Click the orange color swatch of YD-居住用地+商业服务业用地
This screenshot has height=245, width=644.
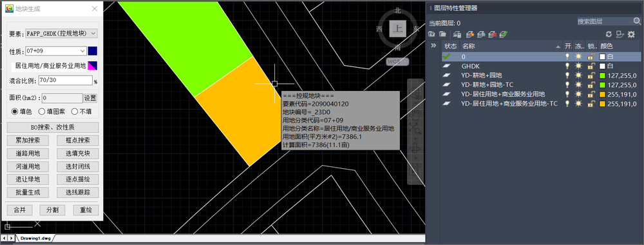tap(603, 94)
